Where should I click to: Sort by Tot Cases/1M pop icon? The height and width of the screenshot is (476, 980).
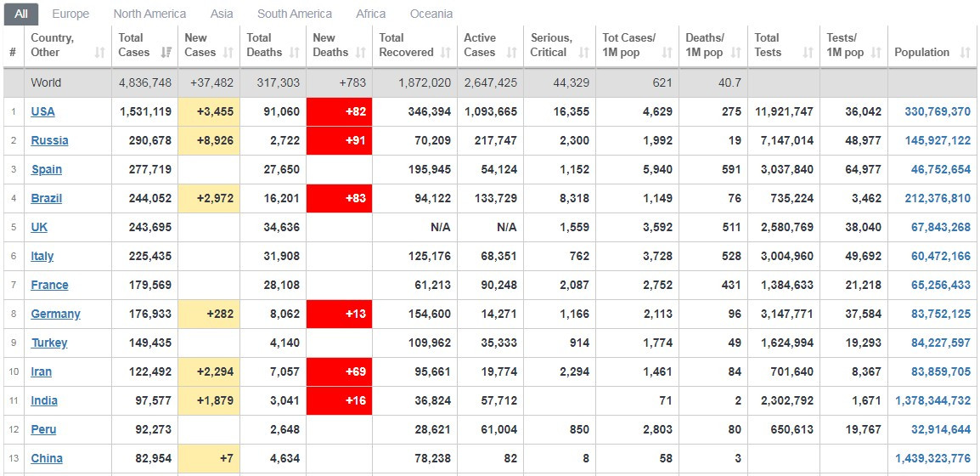click(x=667, y=53)
